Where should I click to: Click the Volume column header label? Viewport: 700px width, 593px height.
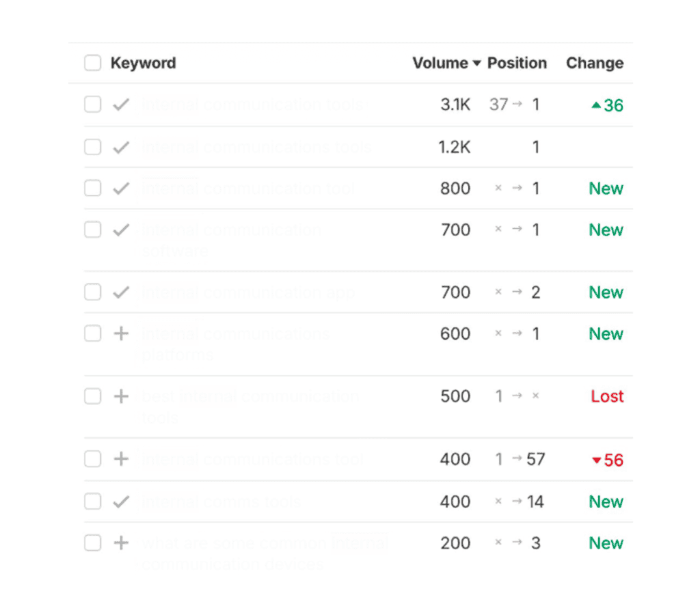440,63
